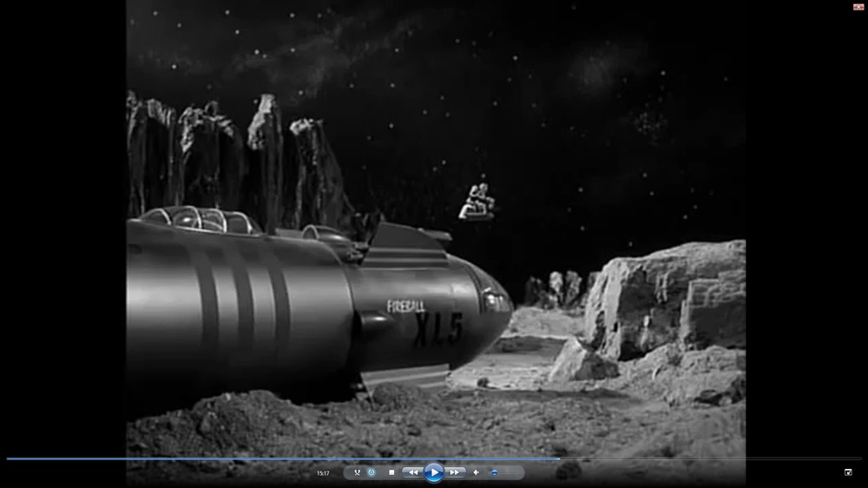
Task: Exit full-screen mode using the bottom-right icon
Action: (848, 472)
